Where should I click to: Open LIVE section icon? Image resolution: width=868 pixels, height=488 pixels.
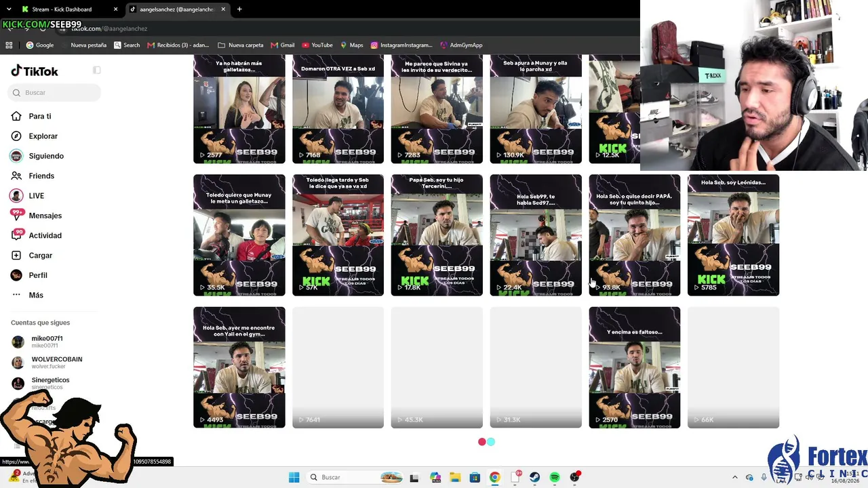pos(16,196)
